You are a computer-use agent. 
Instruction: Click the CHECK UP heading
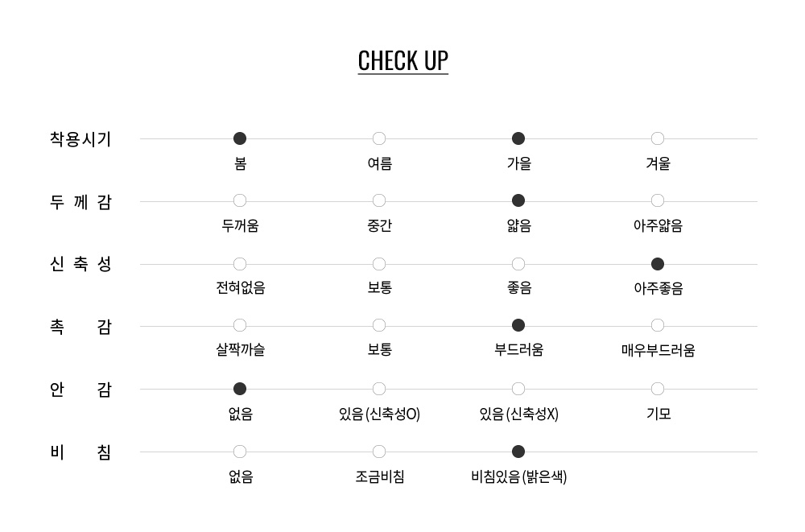pos(403,61)
